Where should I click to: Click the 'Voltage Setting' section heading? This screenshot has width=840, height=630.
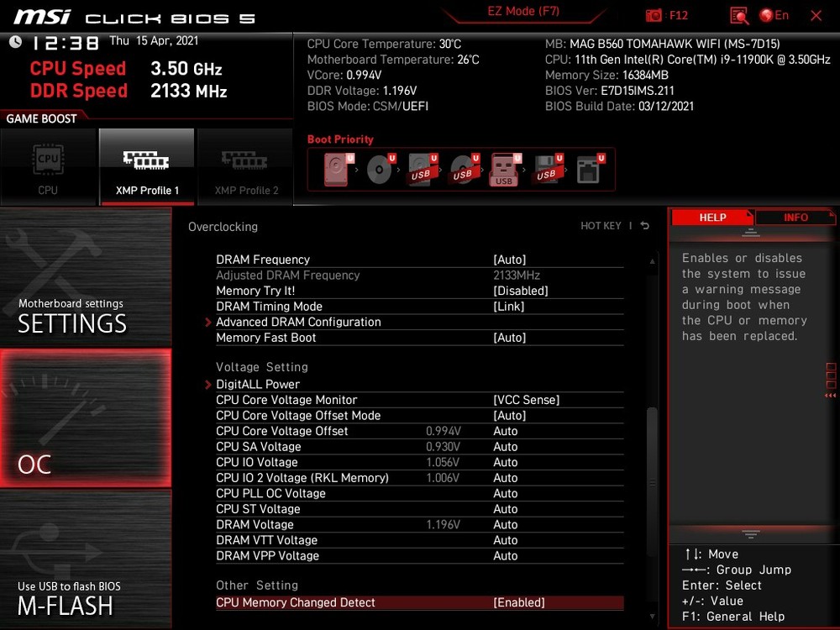click(262, 367)
